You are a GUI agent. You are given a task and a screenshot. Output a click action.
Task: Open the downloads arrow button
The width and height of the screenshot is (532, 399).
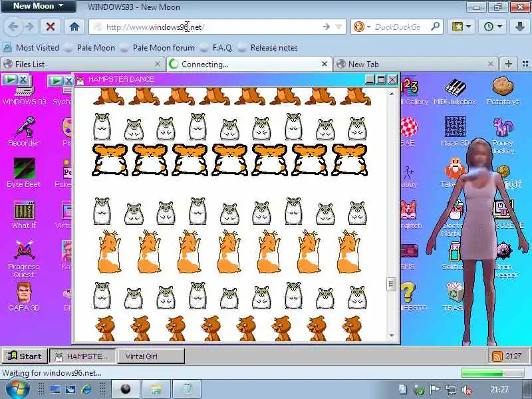519,27
